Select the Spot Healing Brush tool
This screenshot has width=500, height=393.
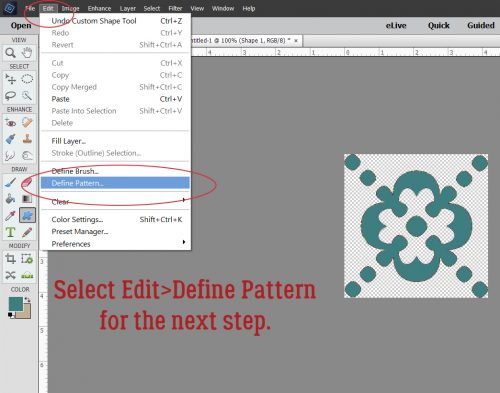click(27, 123)
